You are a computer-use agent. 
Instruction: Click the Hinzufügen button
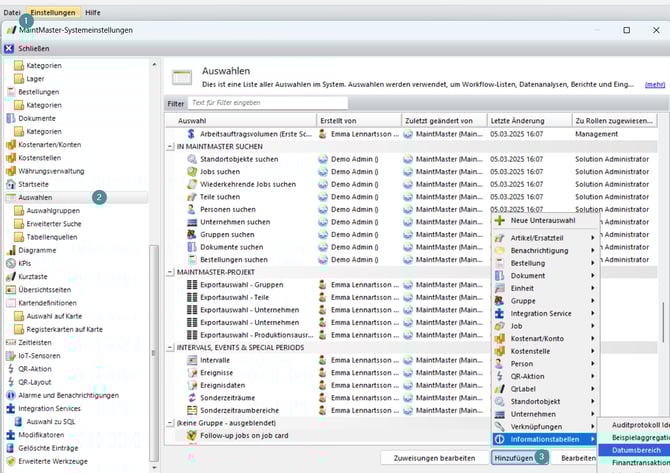tap(513, 456)
